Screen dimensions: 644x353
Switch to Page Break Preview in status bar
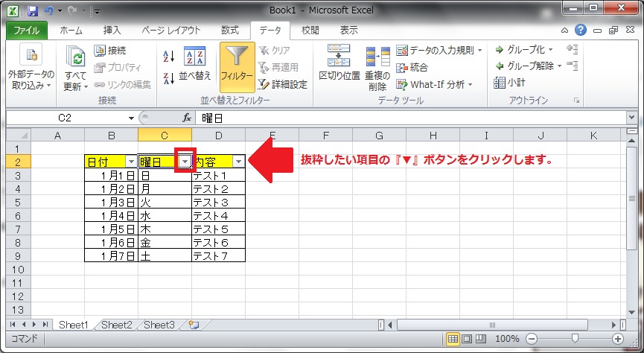coord(480,339)
